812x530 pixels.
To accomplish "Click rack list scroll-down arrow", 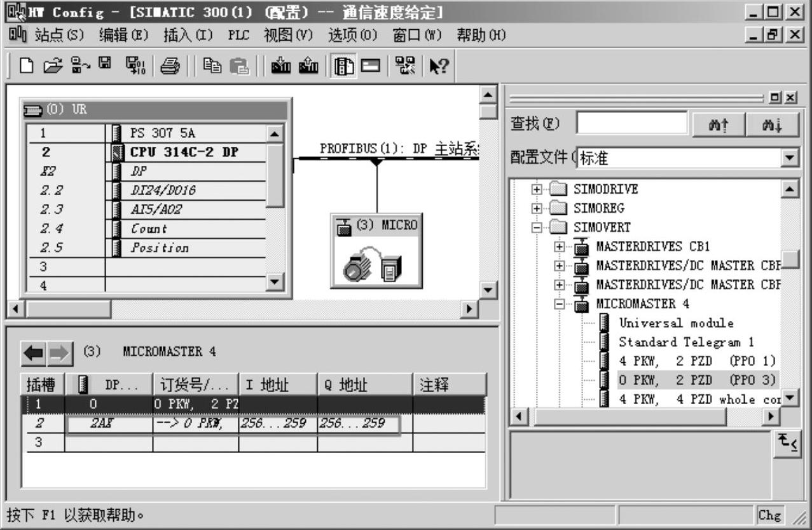I will click(x=274, y=282).
